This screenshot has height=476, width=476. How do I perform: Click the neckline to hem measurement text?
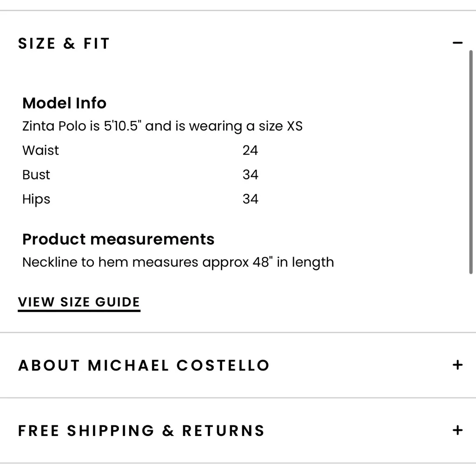178,262
